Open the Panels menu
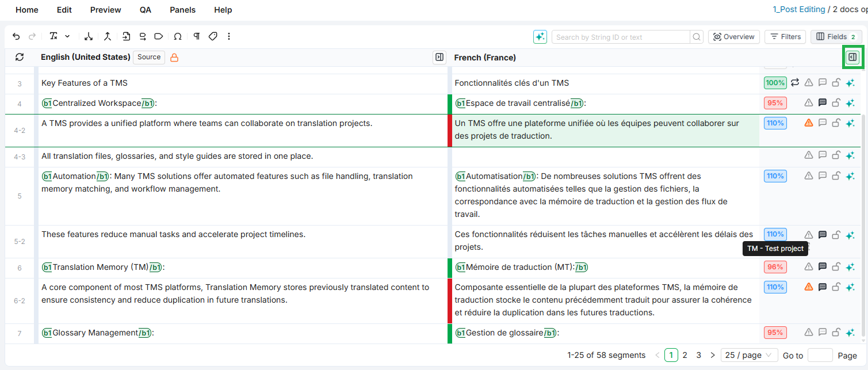868x370 pixels. coord(182,10)
